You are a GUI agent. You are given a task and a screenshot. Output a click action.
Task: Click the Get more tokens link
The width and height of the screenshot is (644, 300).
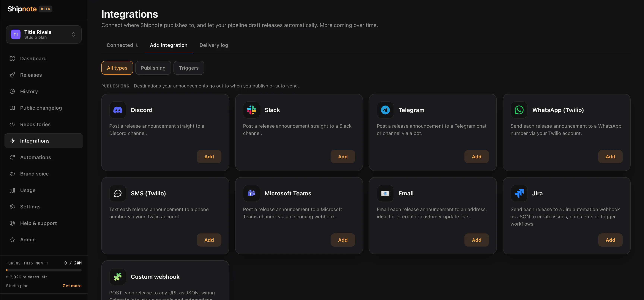pos(72,286)
